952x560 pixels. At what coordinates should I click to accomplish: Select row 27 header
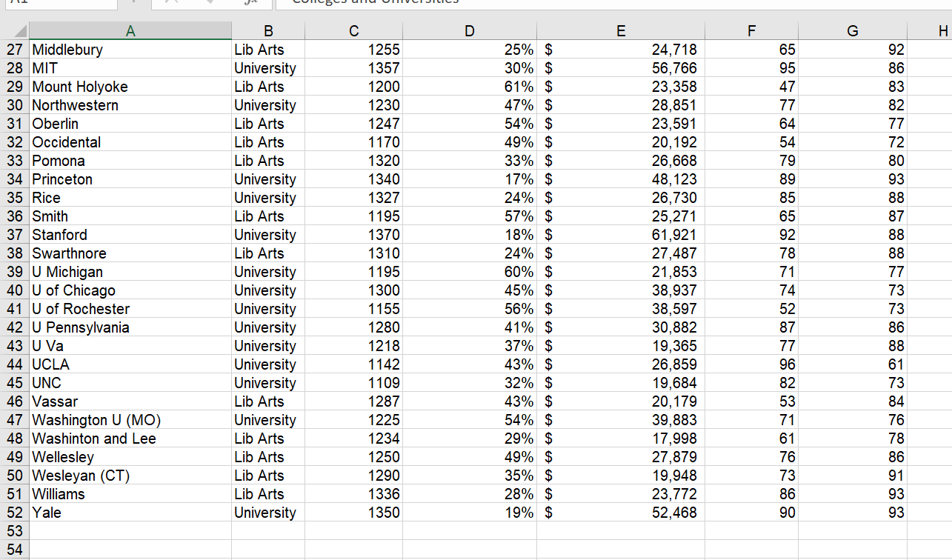tap(14, 49)
